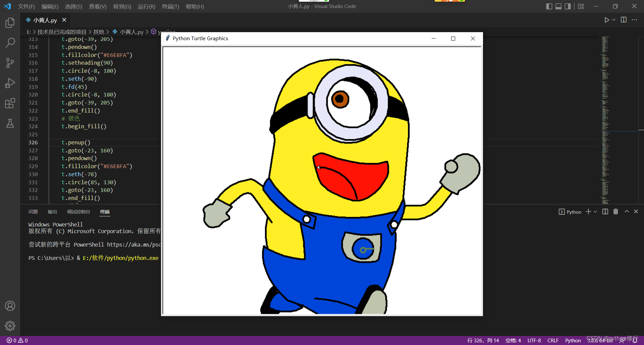Show errors and warnings in status bar
The image size is (644, 345).
pos(17,340)
